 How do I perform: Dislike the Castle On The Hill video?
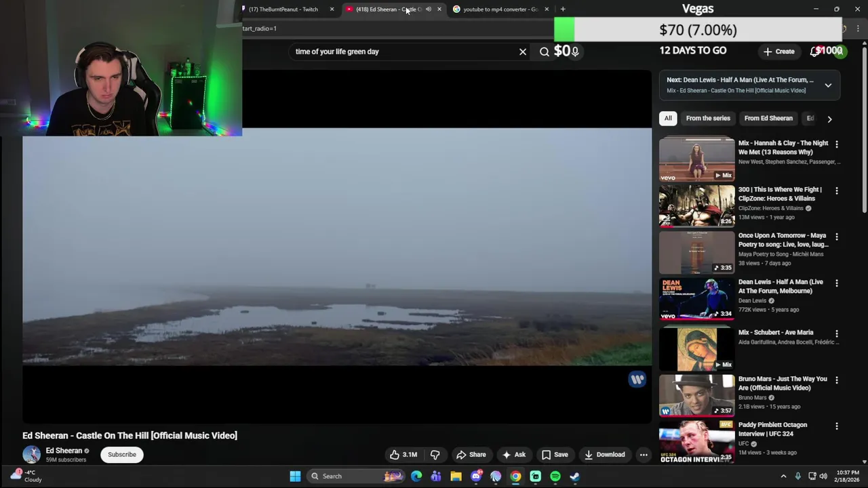pyautogui.click(x=435, y=455)
